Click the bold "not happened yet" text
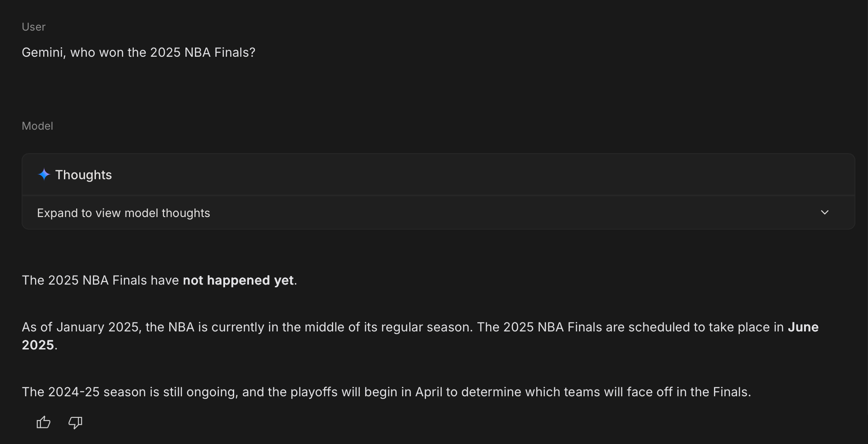The width and height of the screenshot is (868, 444). pyautogui.click(x=238, y=281)
